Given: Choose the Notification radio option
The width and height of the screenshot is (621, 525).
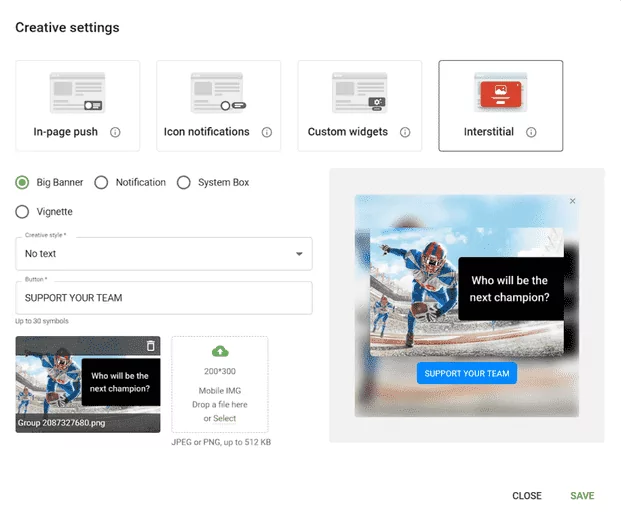Looking at the screenshot, I should 102,182.
